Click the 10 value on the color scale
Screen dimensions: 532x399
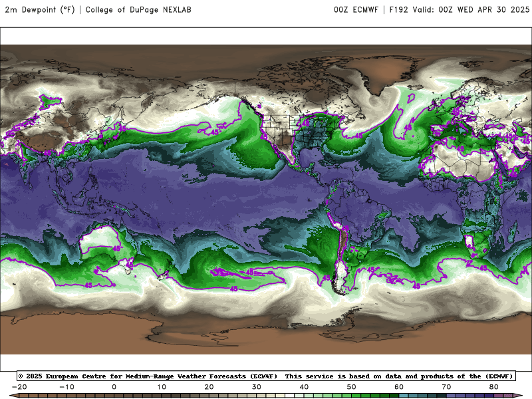click(x=162, y=387)
